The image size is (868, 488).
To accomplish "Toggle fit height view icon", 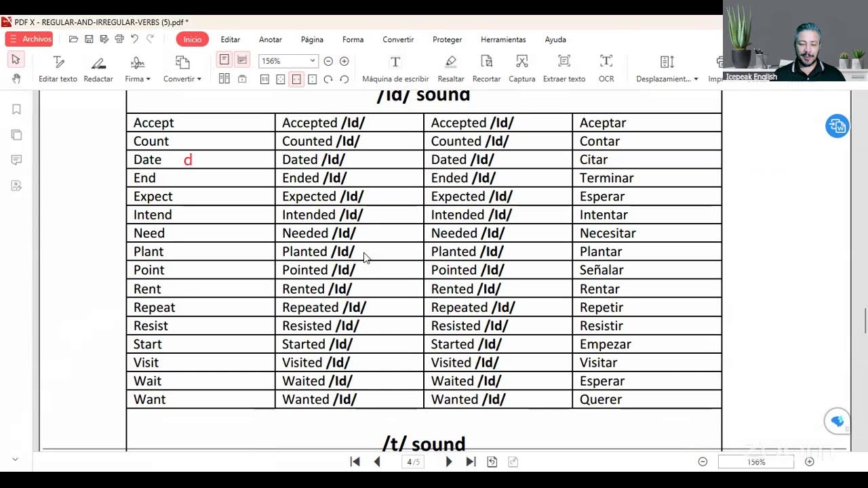I will click(x=312, y=79).
